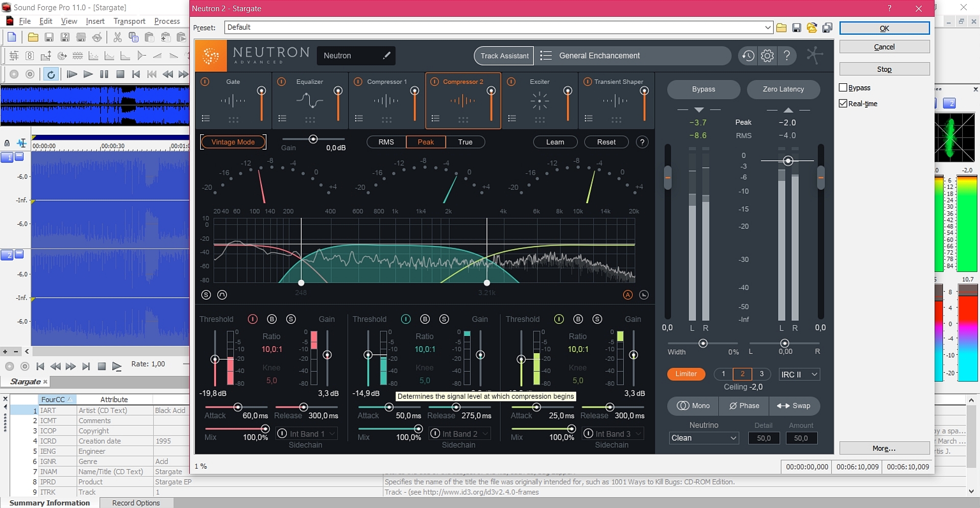980x508 pixels.
Task: Select Peak detection mode
Action: click(426, 142)
